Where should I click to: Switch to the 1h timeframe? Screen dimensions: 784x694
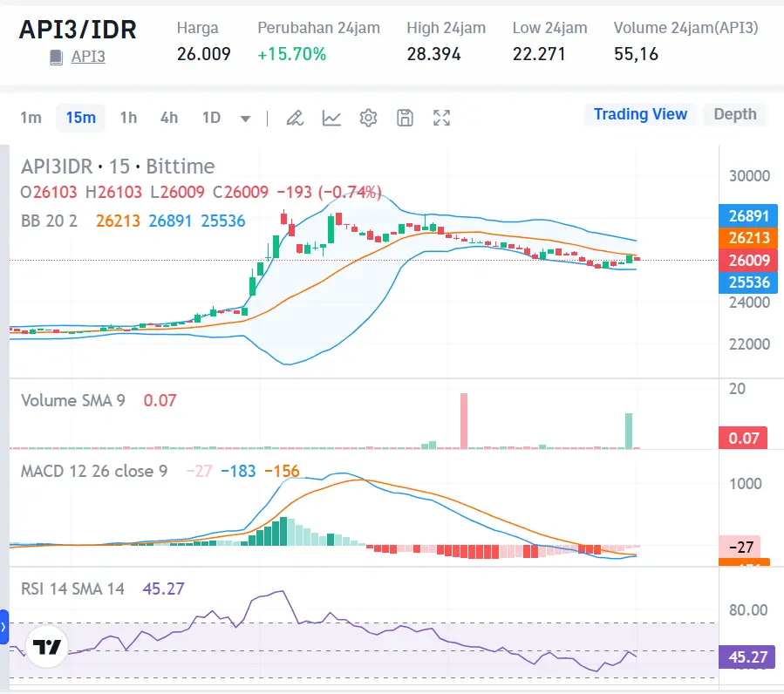[x=128, y=118]
